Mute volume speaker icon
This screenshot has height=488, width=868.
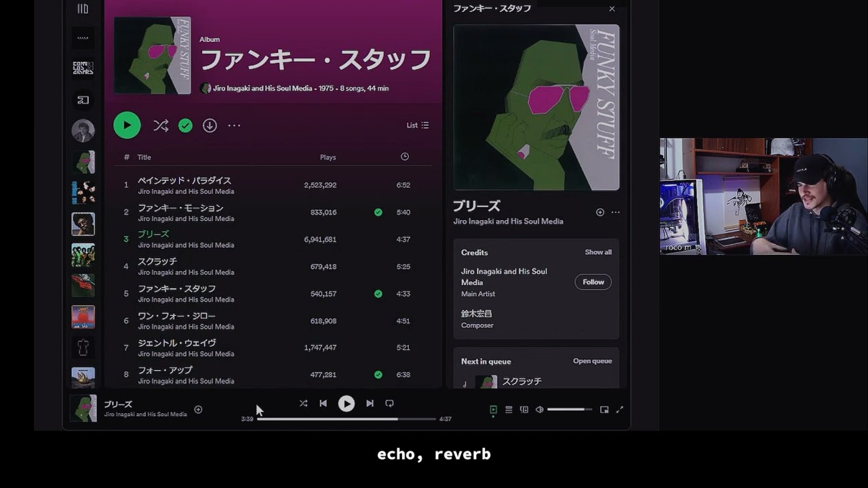point(540,409)
